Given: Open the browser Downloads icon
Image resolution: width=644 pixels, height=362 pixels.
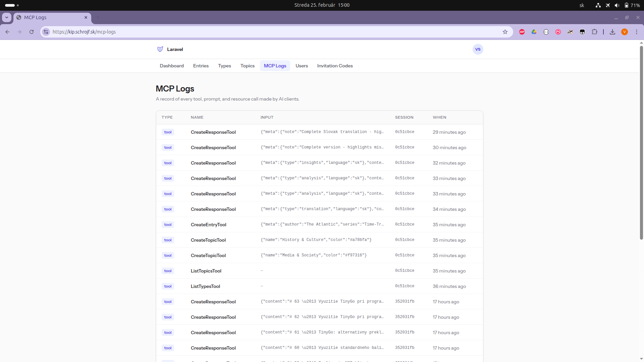Looking at the screenshot, I should [x=612, y=32].
